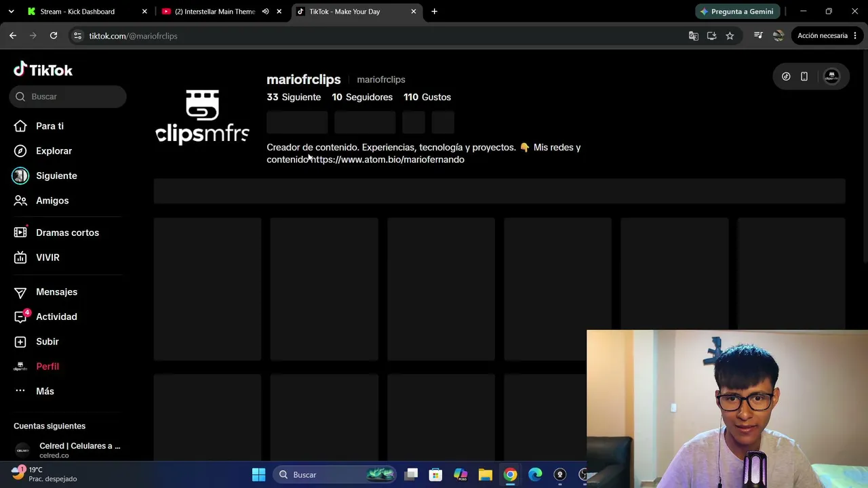The height and width of the screenshot is (488, 868).
Task: Open Dramas cortos from the sidebar
Action: click(x=67, y=232)
